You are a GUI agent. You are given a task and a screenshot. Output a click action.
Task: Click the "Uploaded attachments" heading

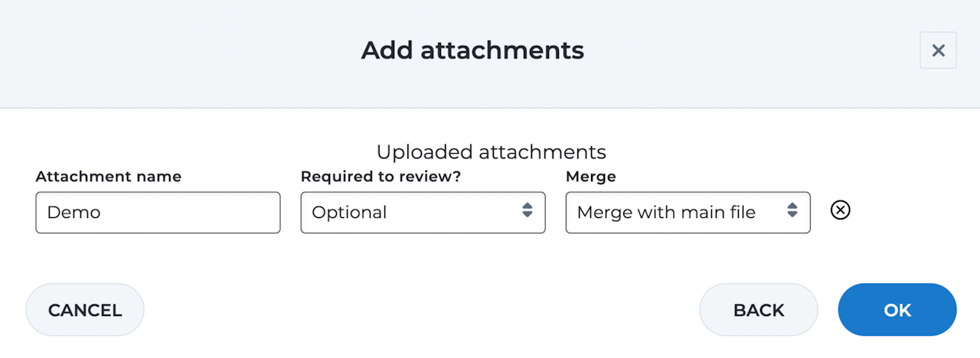[x=491, y=151]
